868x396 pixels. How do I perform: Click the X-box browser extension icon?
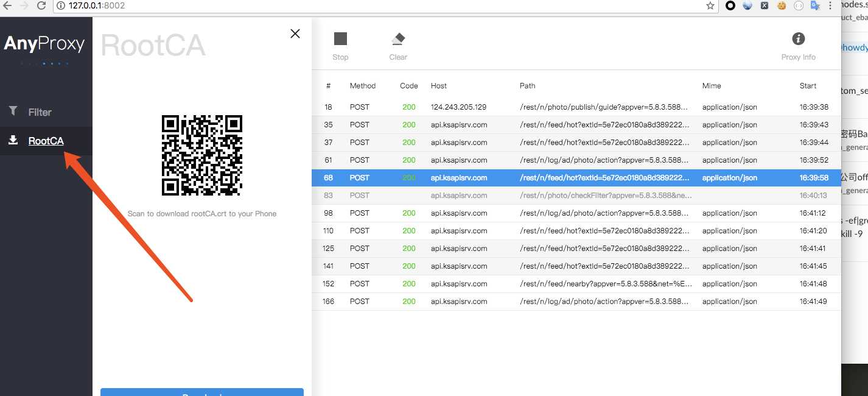pyautogui.click(x=765, y=5)
